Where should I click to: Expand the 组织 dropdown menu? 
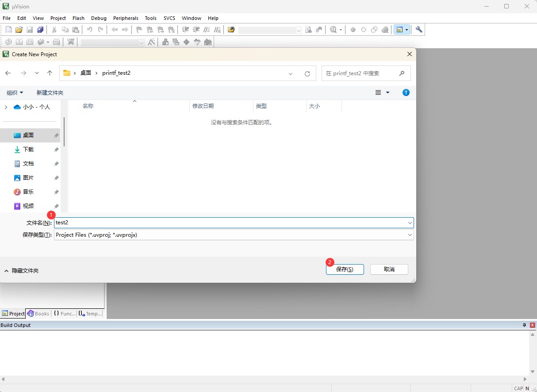15,92
